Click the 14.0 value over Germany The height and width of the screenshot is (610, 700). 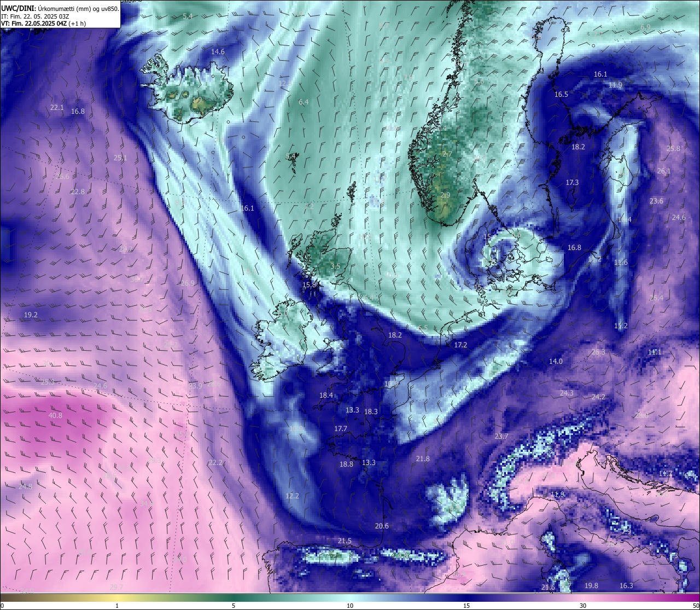point(556,361)
